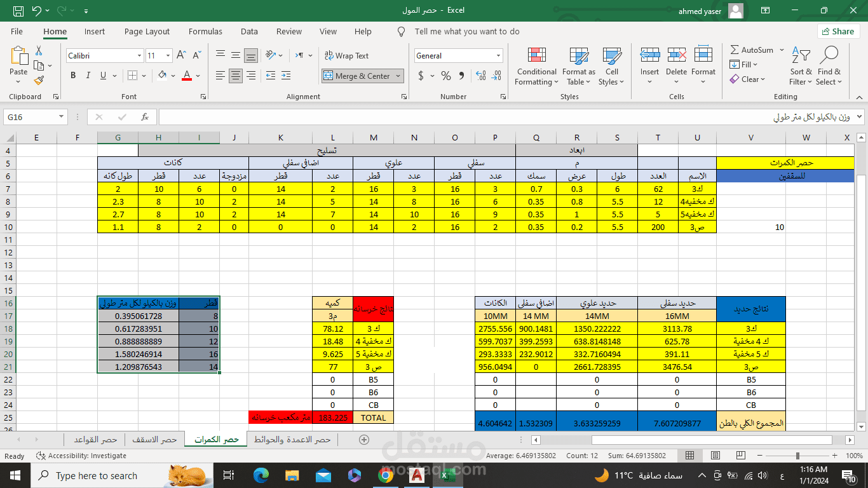Open Microsoft Edge from taskbar
Screen dimensions: 868x488
(261, 475)
